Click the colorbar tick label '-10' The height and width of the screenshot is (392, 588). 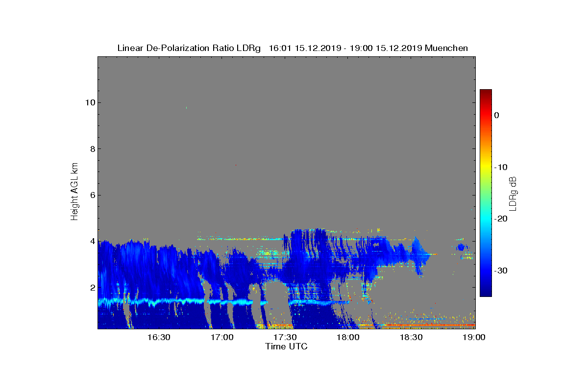point(500,167)
